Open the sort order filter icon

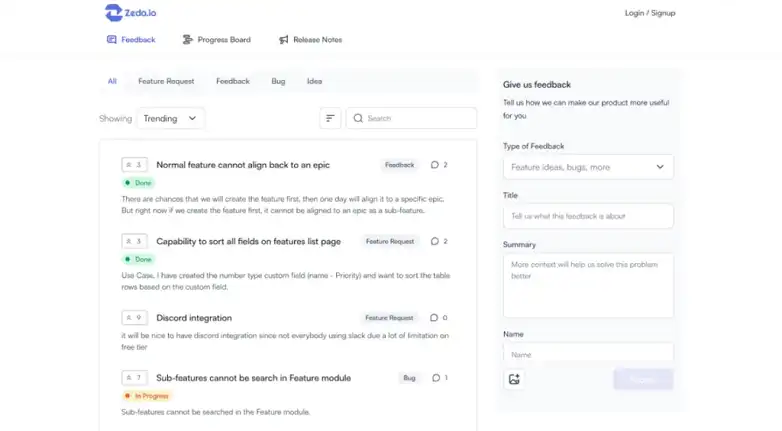(330, 118)
